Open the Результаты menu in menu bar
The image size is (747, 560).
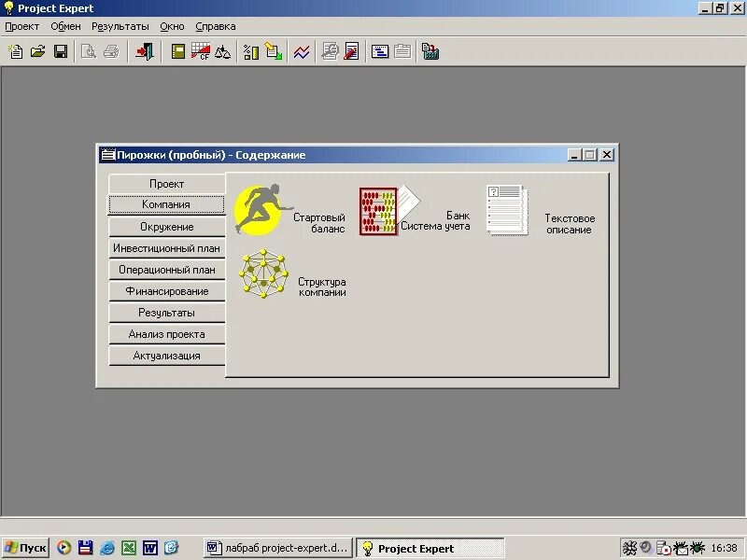coord(120,27)
